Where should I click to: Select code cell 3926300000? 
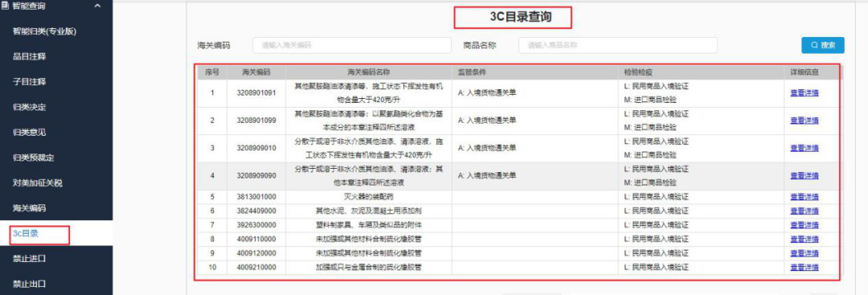pos(256,225)
